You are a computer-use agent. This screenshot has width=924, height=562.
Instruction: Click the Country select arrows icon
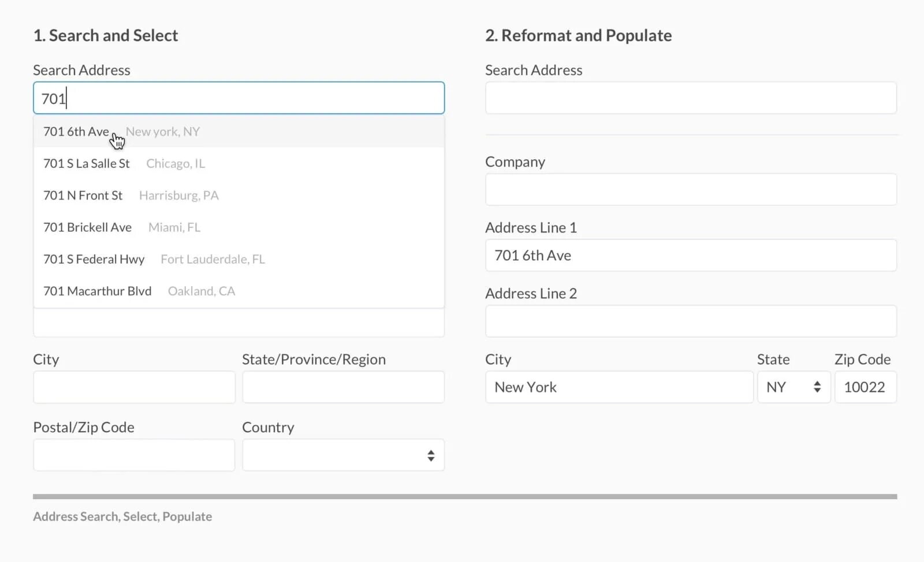click(x=431, y=456)
